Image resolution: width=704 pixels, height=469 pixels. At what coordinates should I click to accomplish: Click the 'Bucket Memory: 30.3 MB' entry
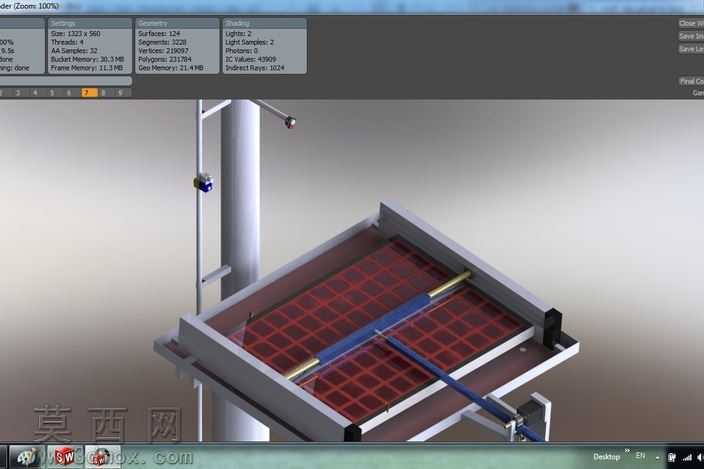(88, 59)
